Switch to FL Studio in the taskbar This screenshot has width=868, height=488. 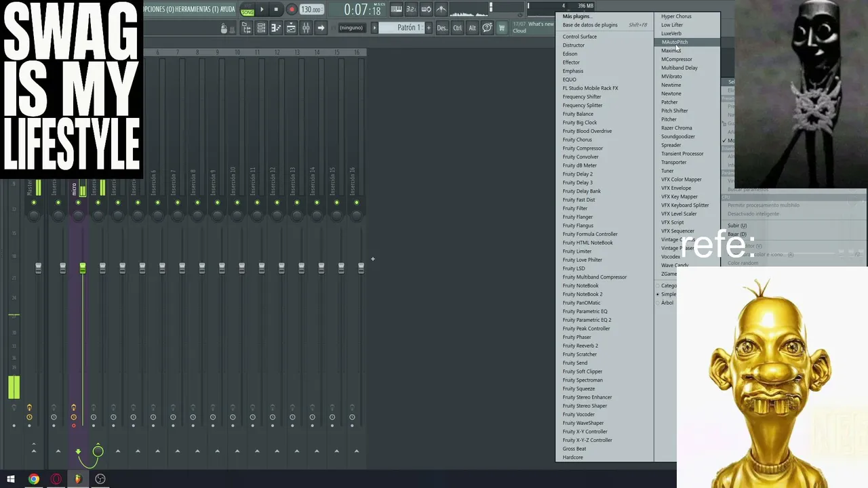[x=78, y=479]
